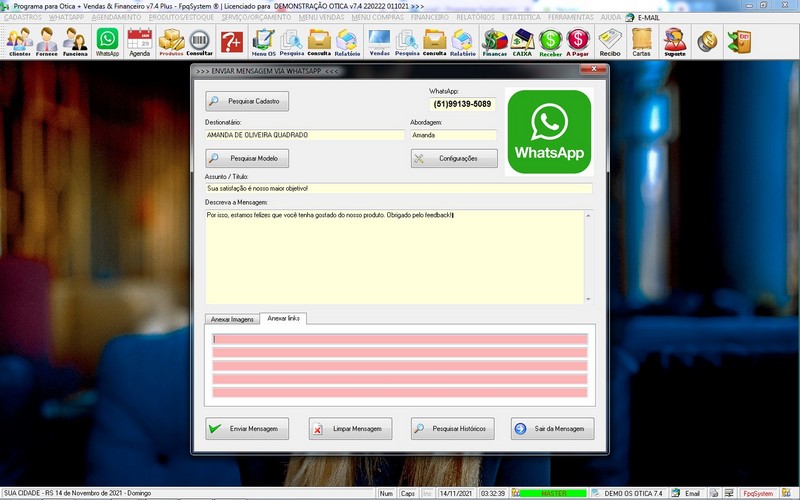800x500 pixels.
Task: Click the Abordagem field containing Amanda
Action: 454,135
